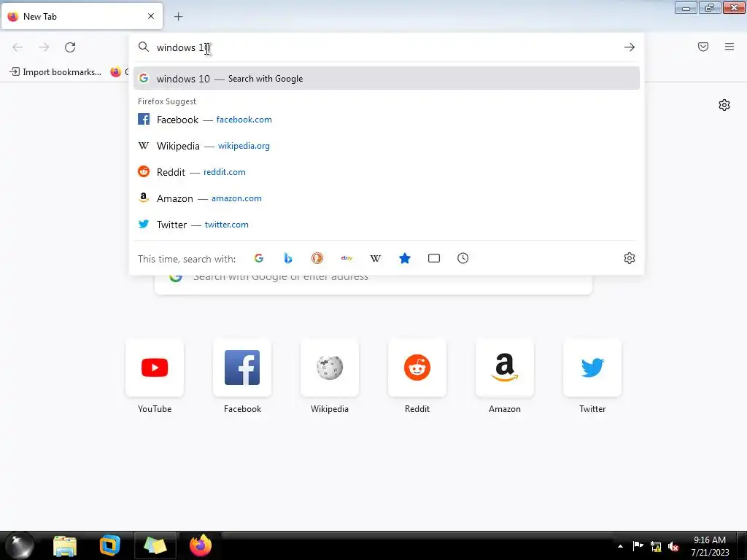This screenshot has width=747, height=560.
Task: Open the network status tray icon
Action: pyautogui.click(x=656, y=547)
